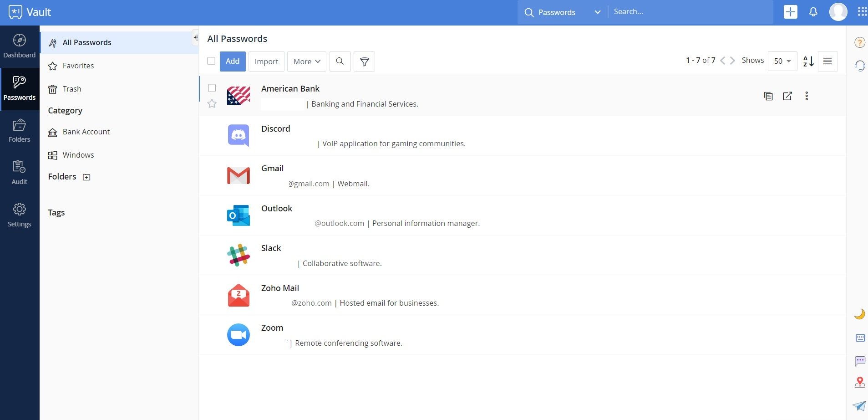Open American Bank three-dot options menu
Screen dimensions: 868x420
(x=807, y=96)
